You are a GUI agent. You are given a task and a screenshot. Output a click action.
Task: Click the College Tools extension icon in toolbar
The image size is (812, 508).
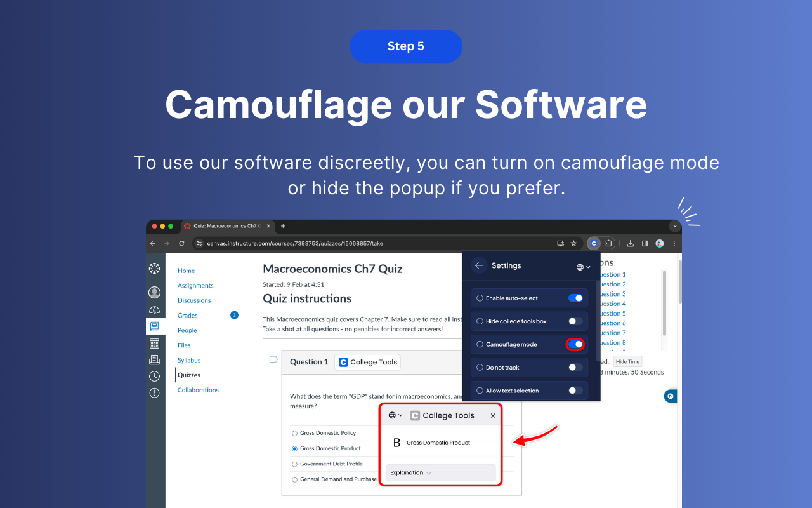coord(594,243)
